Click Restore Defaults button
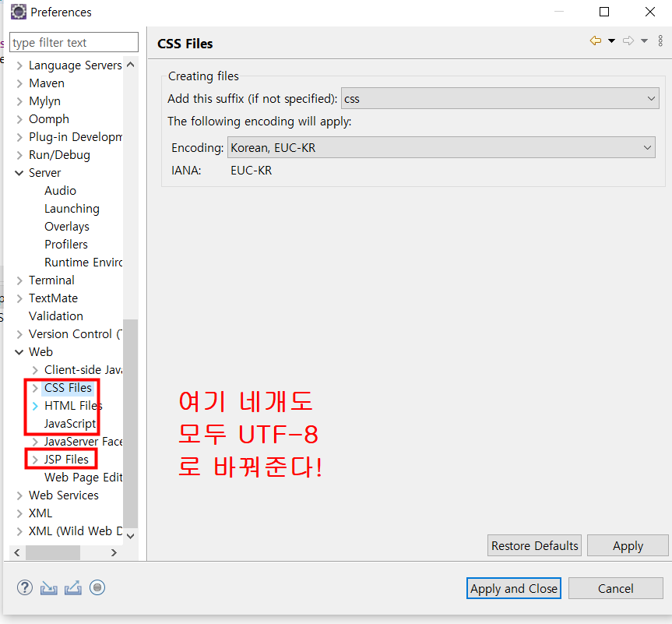The width and height of the screenshot is (672, 624). point(534,545)
